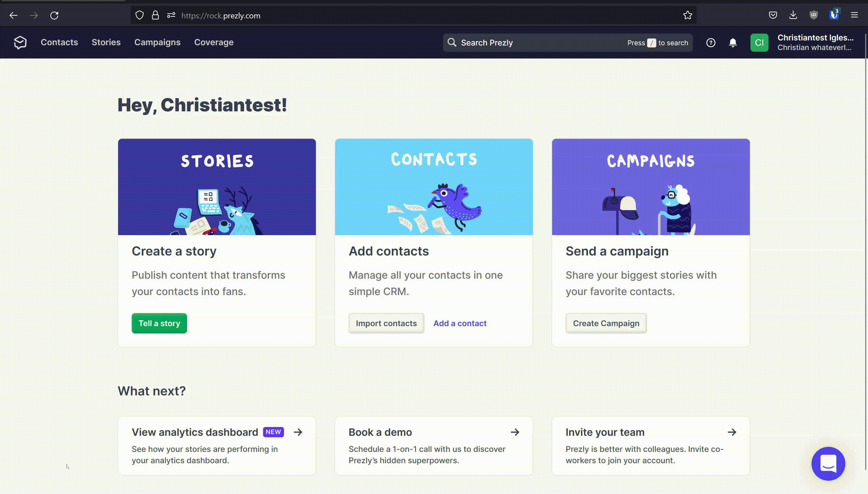This screenshot has width=868, height=494.
Task: Click the green CI user avatar
Action: 759,43
